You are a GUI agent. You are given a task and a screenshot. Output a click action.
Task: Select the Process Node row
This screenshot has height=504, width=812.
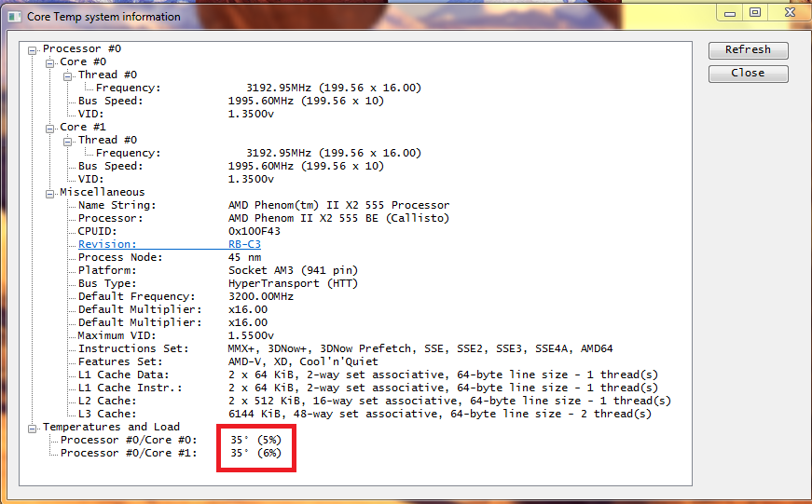tap(170, 258)
